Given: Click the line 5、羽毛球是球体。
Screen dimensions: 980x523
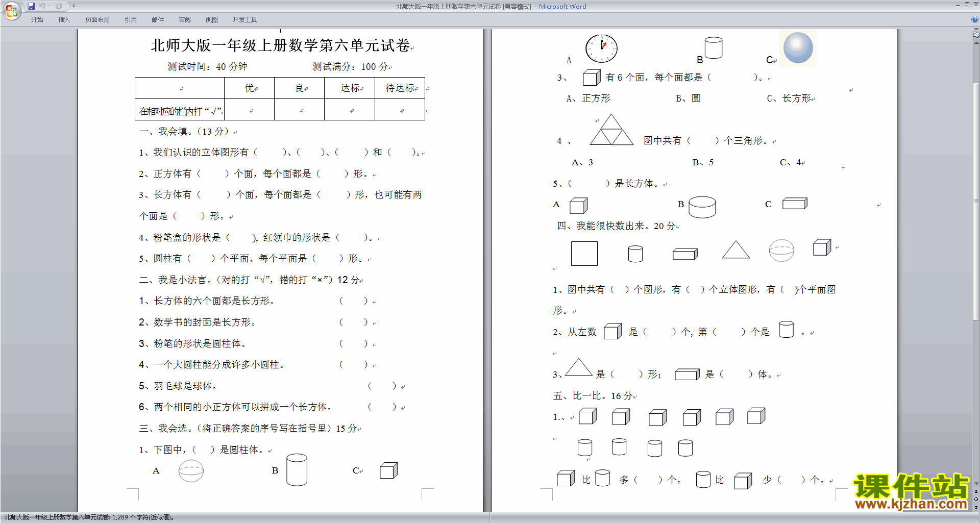Looking at the screenshot, I should click(x=179, y=386).
